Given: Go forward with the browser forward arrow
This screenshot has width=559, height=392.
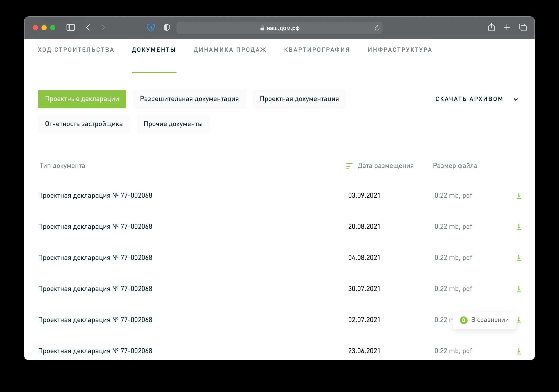Looking at the screenshot, I should [103, 27].
